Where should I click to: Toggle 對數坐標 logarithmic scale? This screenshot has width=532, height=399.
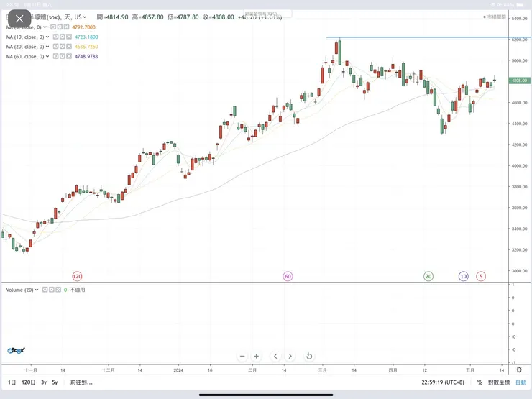[499, 382]
